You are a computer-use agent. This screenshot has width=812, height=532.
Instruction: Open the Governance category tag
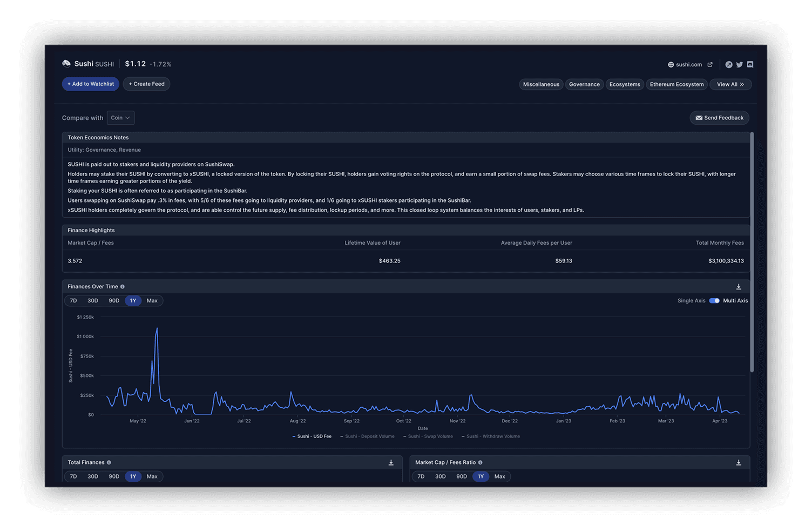[x=584, y=84]
